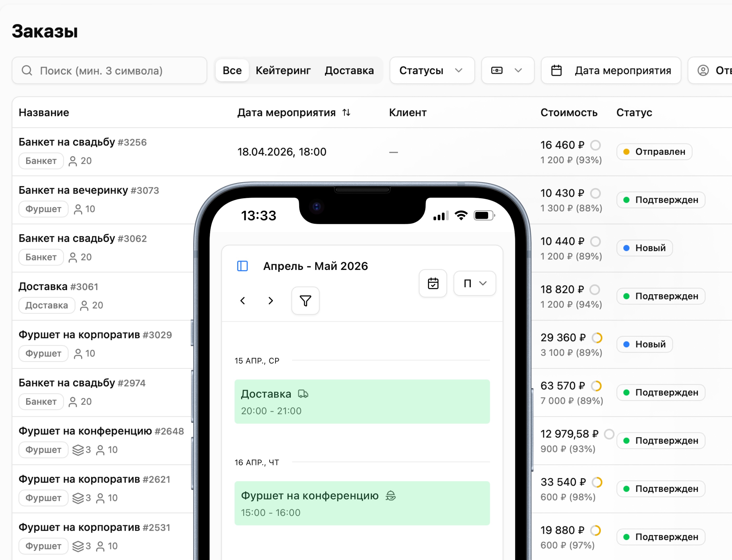Click the "Клиент" column header
This screenshot has height=560, width=732.
pos(407,112)
